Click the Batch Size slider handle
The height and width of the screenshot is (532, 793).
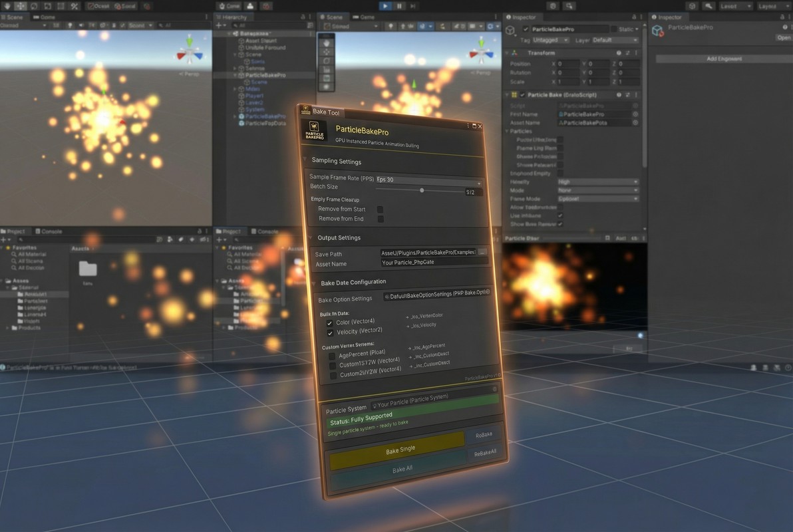coord(422,190)
